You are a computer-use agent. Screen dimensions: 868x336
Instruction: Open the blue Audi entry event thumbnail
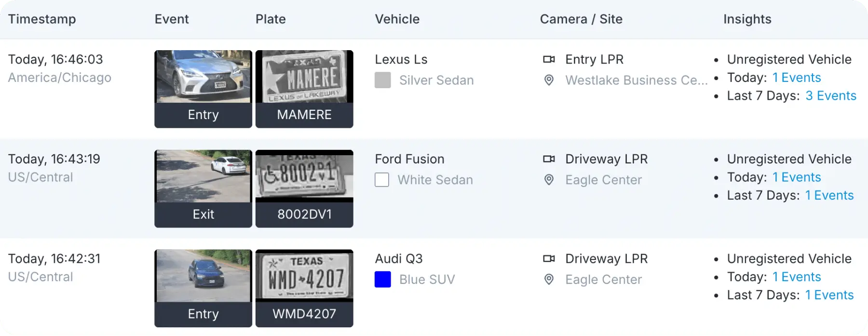[203, 276]
